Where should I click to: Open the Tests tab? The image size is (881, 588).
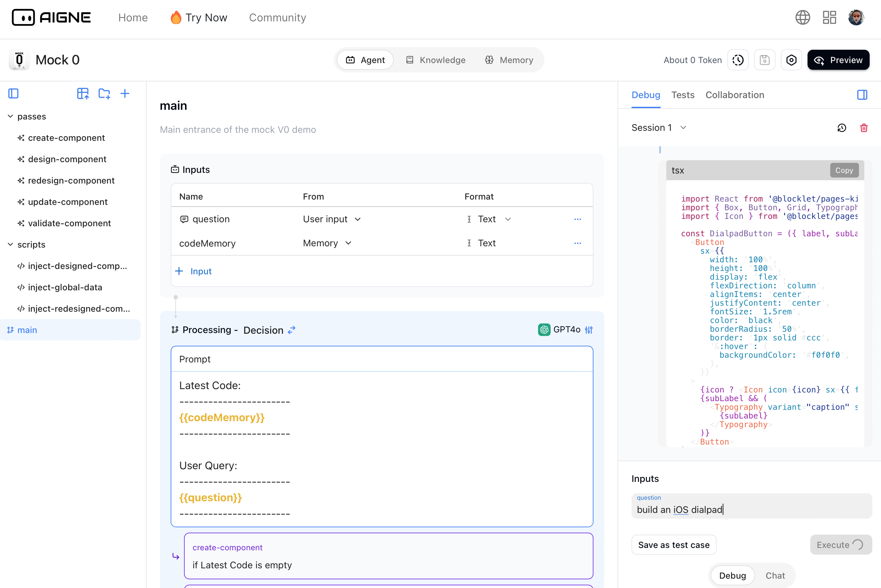tap(683, 95)
